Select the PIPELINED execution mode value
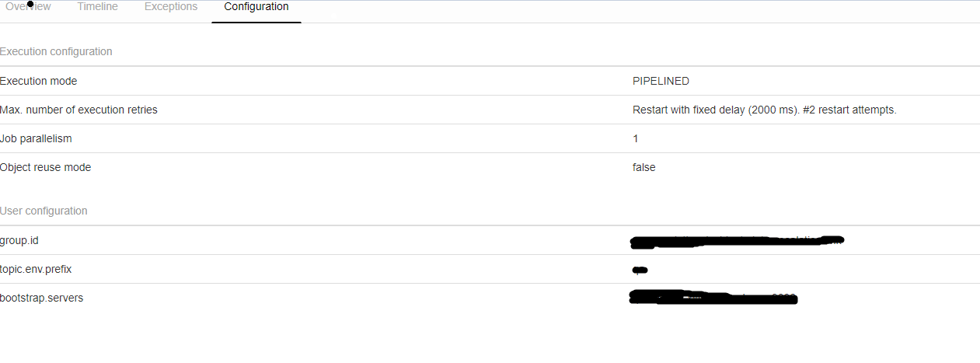 661,81
